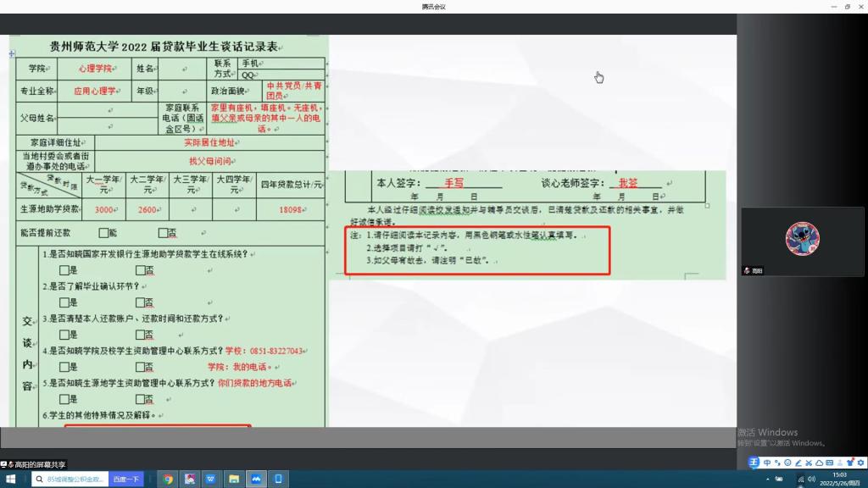Toggle Chinese/English input mode 中
868x488 pixels.
(x=767, y=463)
